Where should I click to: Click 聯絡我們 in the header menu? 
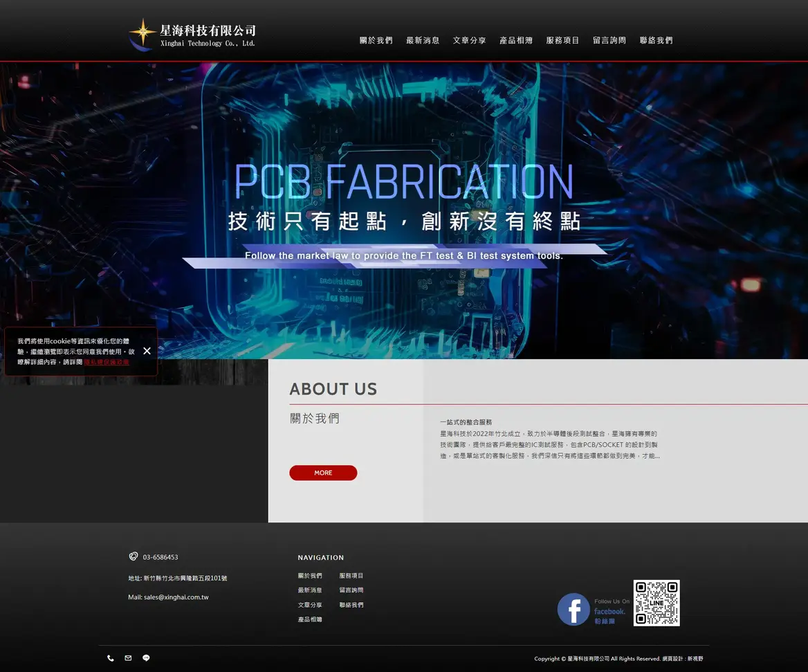[x=656, y=40]
